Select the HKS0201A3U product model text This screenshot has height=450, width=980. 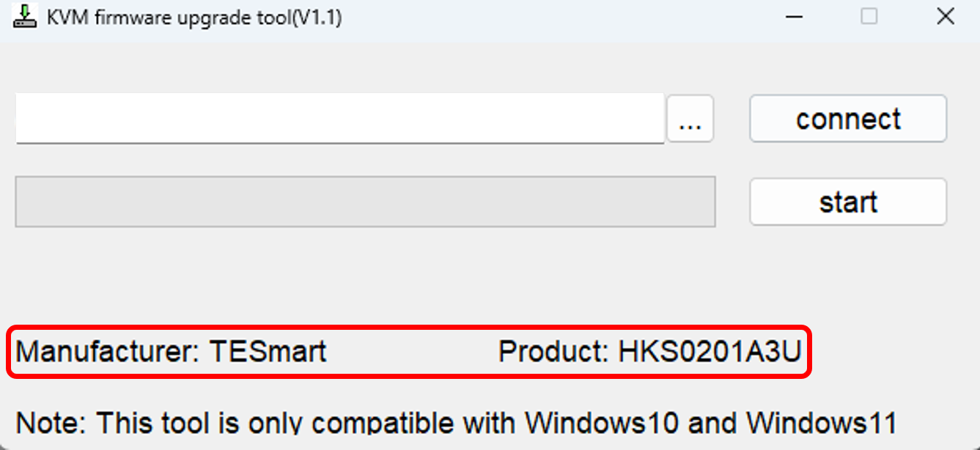tap(711, 352)
